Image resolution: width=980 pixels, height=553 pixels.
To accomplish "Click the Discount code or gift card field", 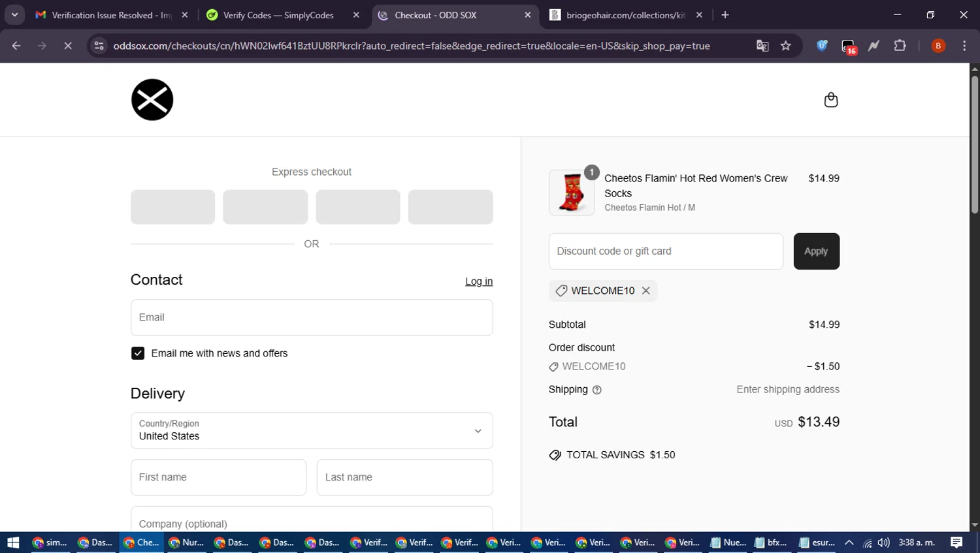I will pyautogui.click(x=666, y=251).
